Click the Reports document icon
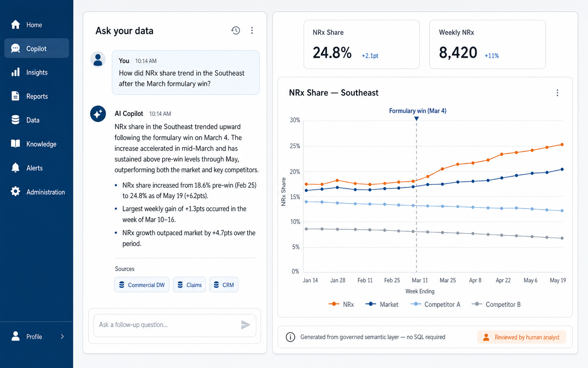This screenshot has width=588, height=368. (x=16, y=96)
